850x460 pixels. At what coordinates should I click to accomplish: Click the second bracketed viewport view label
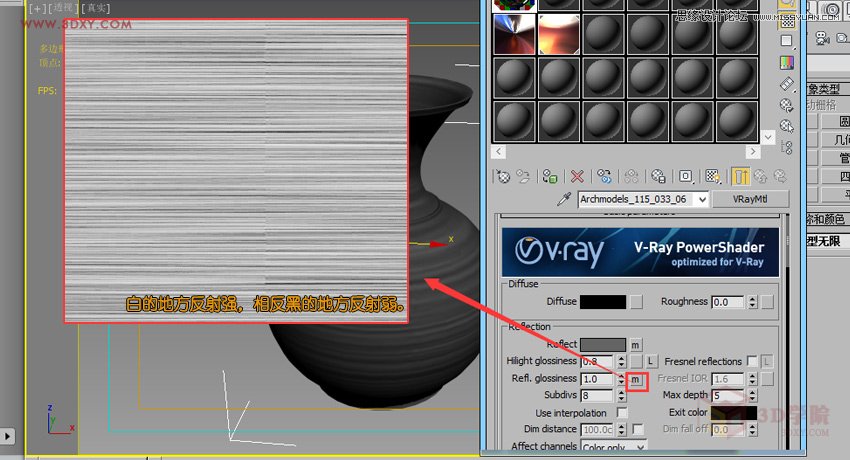63,8
